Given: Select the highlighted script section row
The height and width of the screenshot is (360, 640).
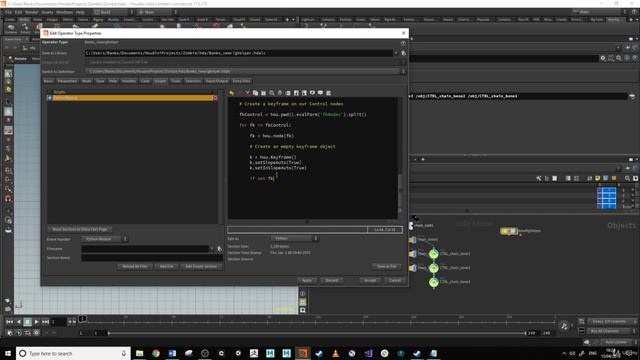Looking at the screenshot, I should (x=133, y=98).
